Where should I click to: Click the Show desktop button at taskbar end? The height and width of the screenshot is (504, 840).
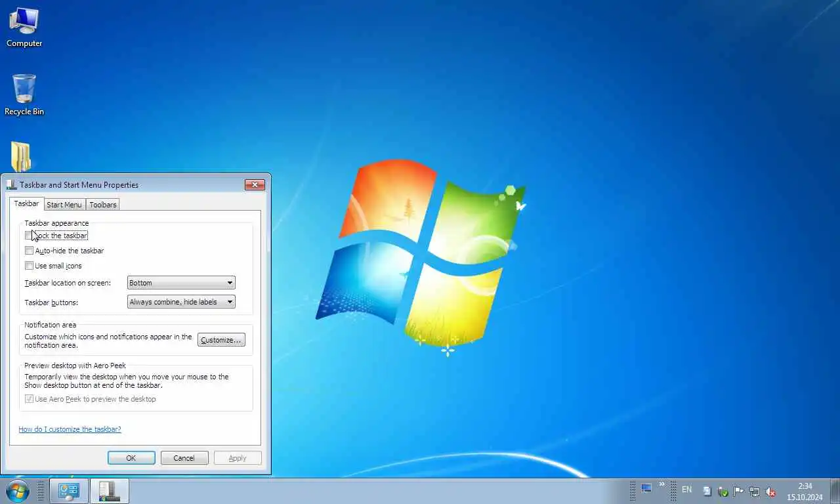(835, 491)
